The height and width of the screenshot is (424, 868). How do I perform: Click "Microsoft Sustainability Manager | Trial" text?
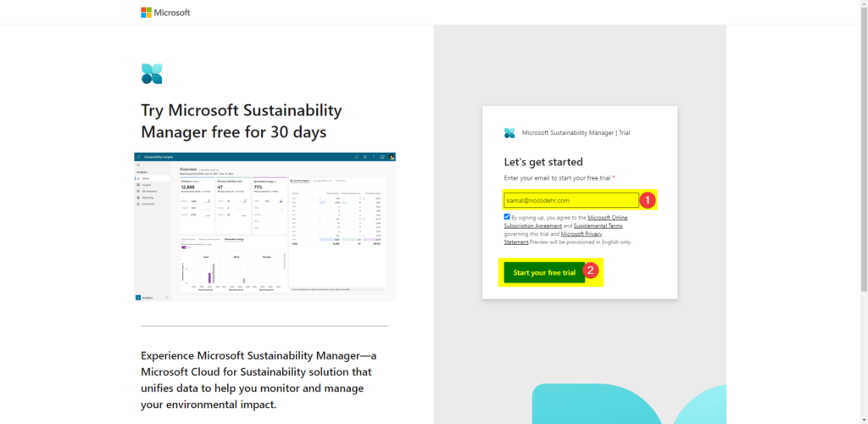tap(576, 133)
